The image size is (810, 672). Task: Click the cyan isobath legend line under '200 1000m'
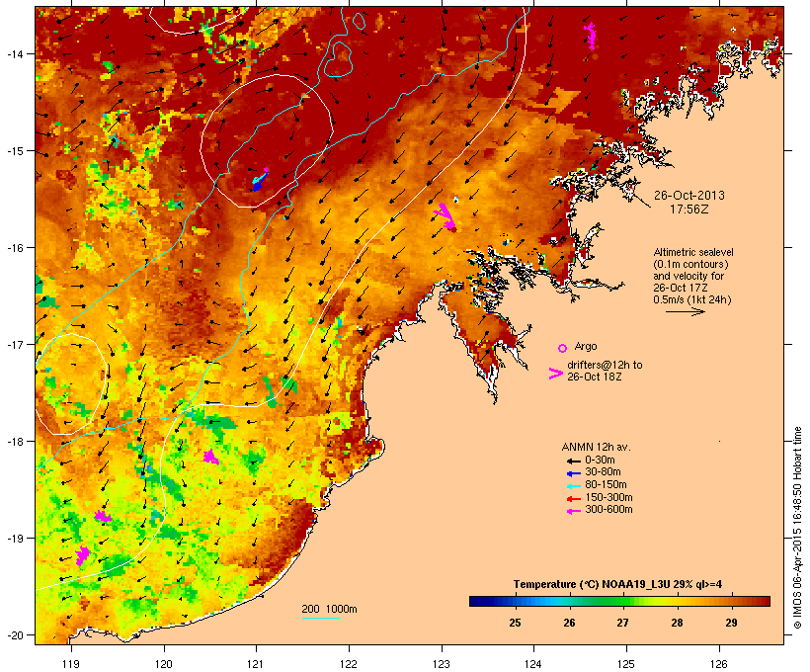(x=321, y=618)
